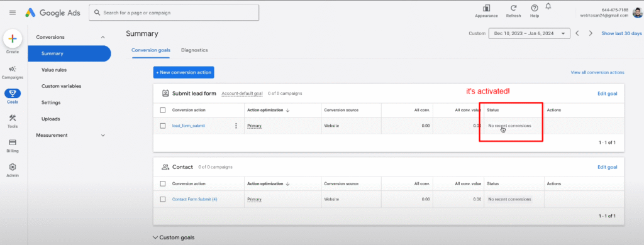Collapse the Conversions sidebar section
Image resolution: width=644 pixels, height=245 pixels.
click(103, 37)
